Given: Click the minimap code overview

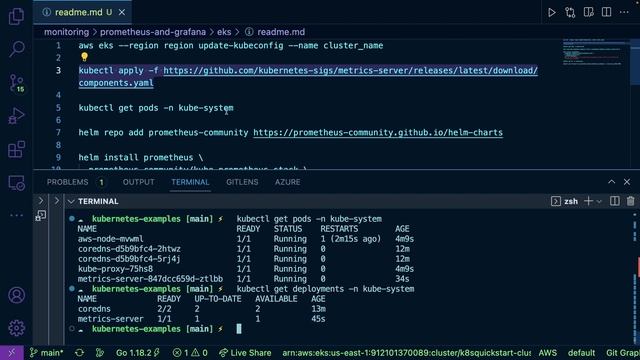Looking at the screenshot, I should click(x=596, y=52).
